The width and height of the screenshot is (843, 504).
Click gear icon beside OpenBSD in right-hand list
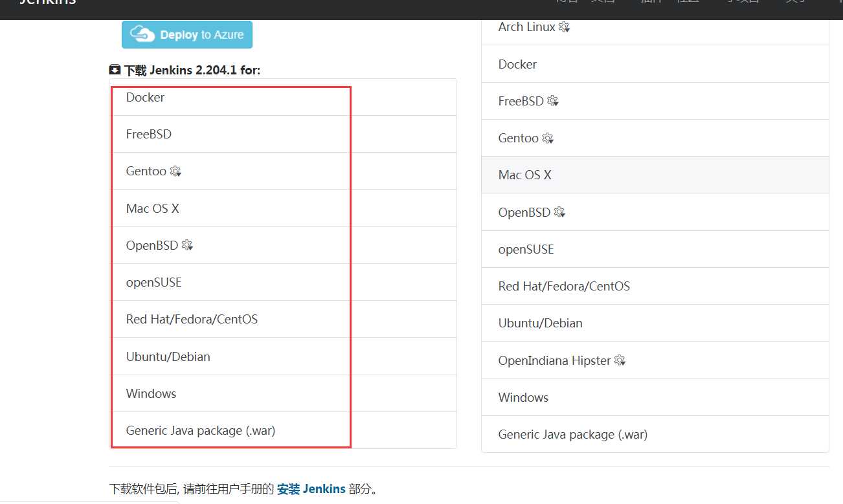pos(560,212)
